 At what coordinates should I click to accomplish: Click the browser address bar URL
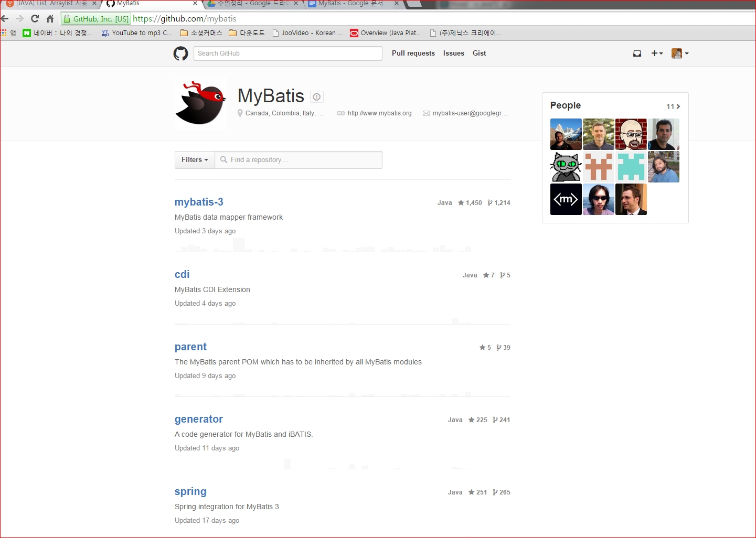pos(185,19)
